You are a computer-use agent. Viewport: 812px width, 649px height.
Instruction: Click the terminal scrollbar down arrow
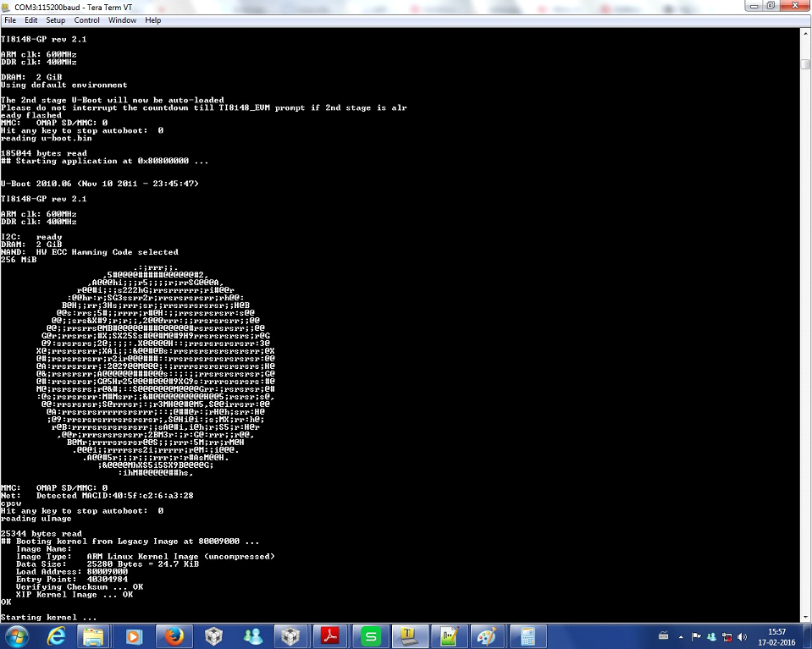[806, 618]
